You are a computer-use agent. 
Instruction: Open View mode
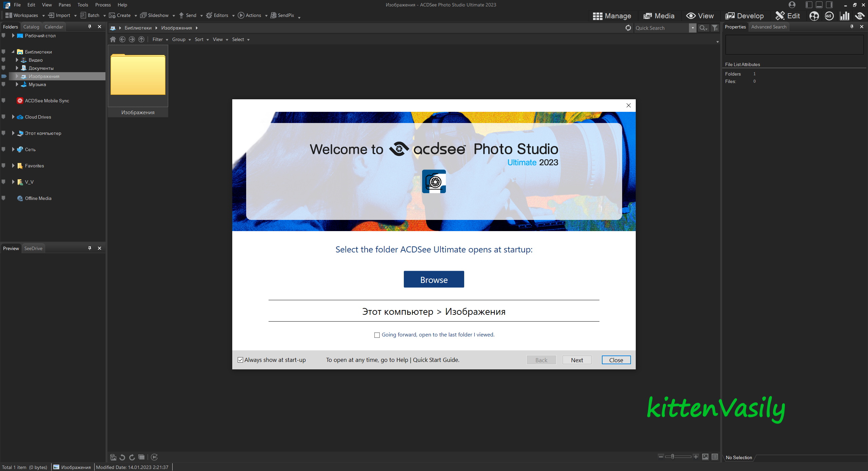click(700, 16)
